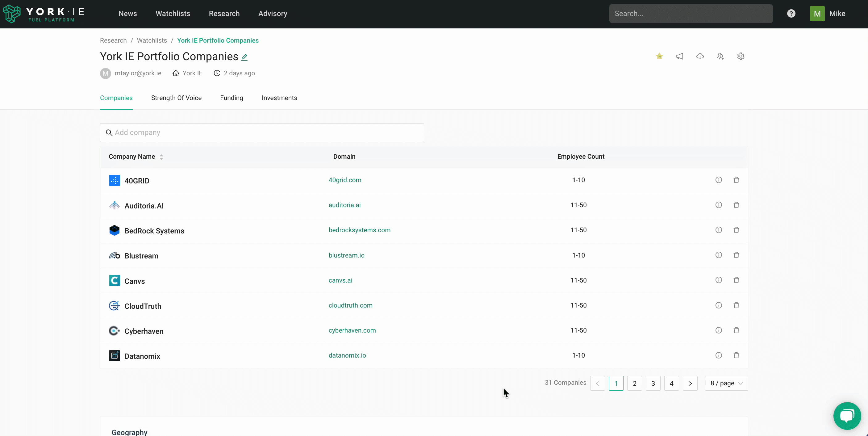Delete Cyberhaven with its trash icon

point(736,330)
